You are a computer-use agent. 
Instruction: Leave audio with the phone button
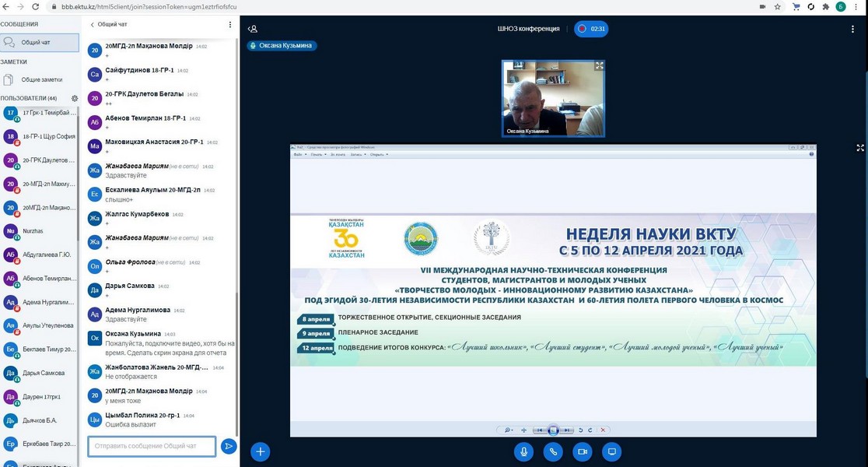point(553,451)
